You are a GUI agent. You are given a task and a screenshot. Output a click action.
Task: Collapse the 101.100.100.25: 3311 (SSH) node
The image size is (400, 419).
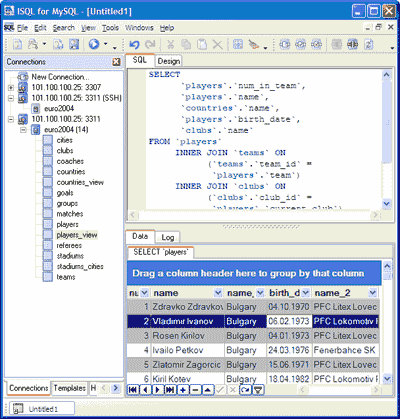coord(11,98)
